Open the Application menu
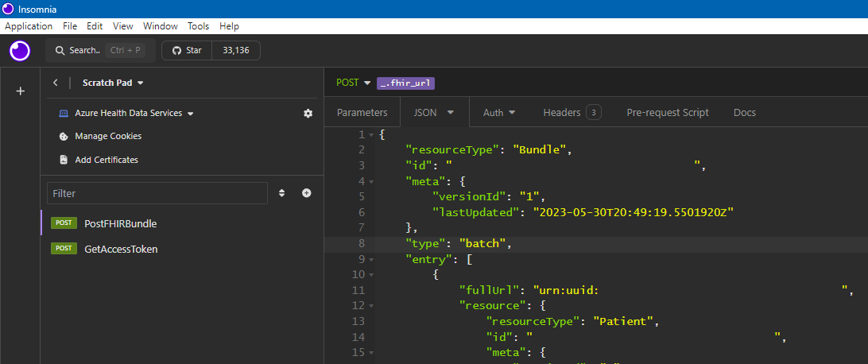868x364 pixels. coord(29,26)
